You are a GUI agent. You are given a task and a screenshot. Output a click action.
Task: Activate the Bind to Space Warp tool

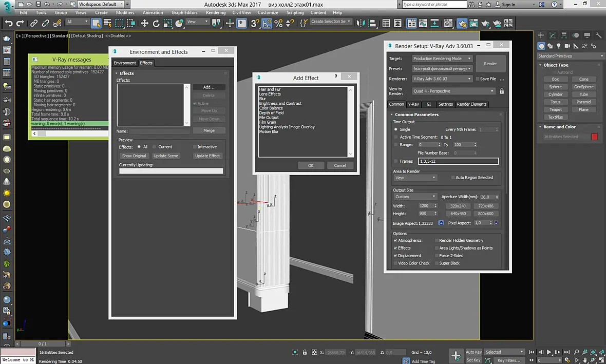(x=57, y=23)
